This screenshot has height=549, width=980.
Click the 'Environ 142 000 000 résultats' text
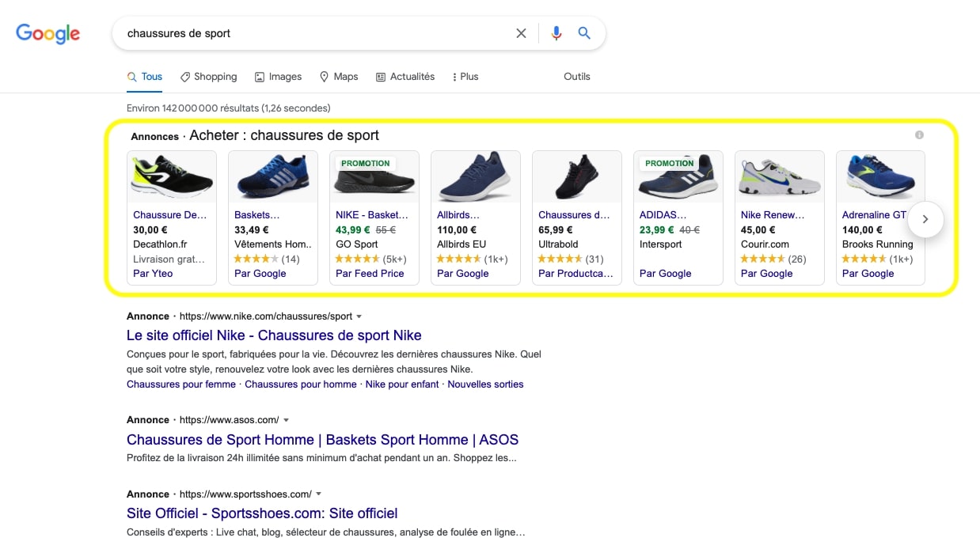point(229,108)
